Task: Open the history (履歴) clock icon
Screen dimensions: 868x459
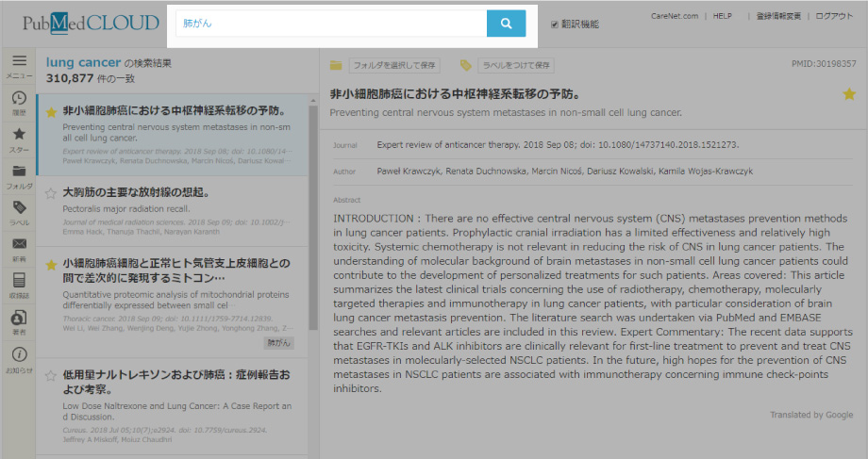Action: [x=19, y=101]
